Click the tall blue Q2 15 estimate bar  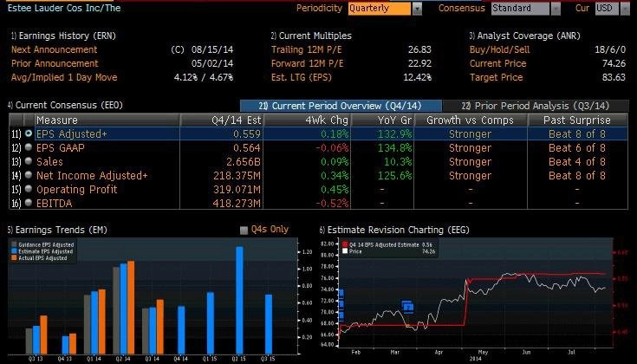239,300
